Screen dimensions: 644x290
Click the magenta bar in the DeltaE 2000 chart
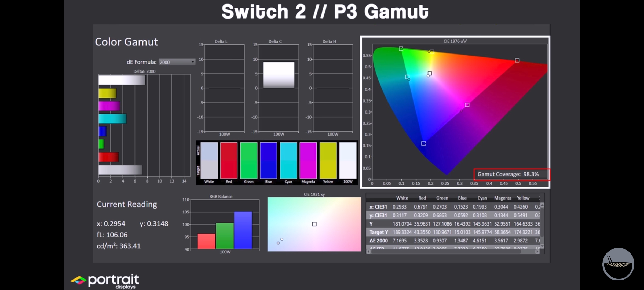pos(109,106)
